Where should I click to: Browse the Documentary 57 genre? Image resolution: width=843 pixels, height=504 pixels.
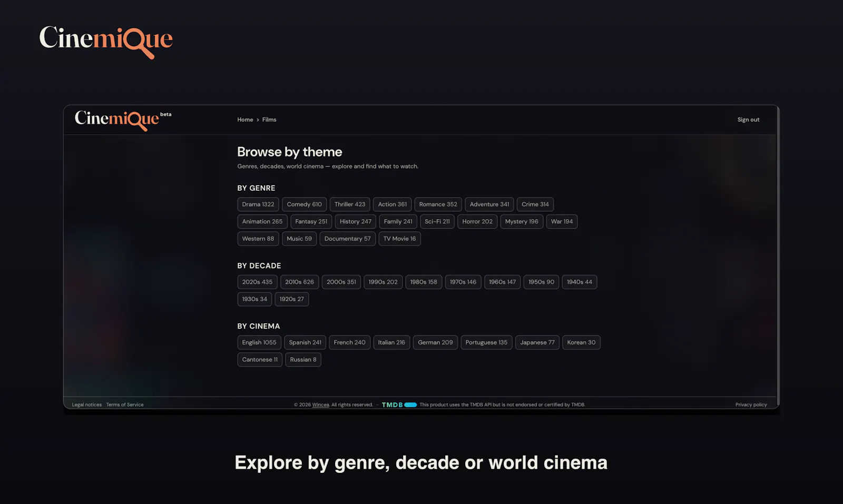coord(348,239)
